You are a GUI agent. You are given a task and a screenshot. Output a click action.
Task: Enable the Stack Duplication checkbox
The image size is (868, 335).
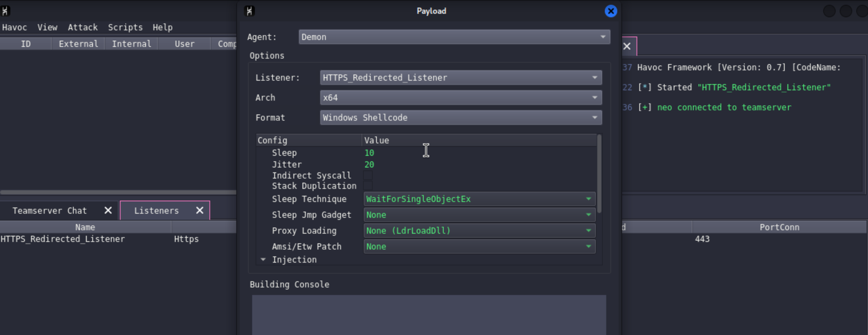[368, 186]
